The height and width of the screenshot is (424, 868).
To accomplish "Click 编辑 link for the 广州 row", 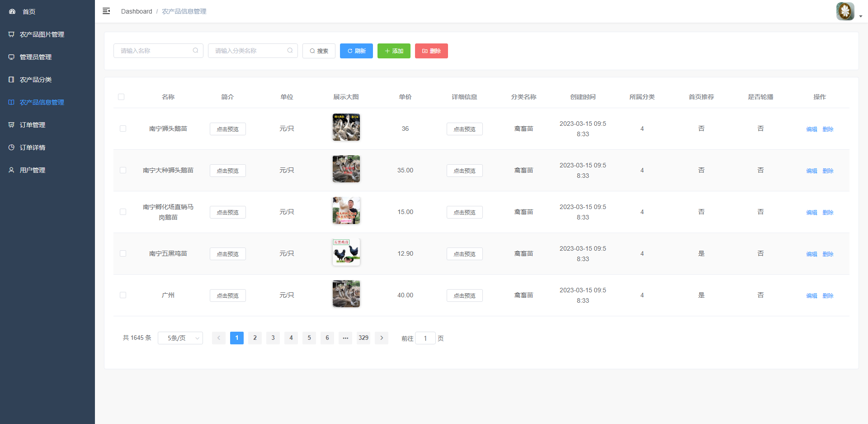I will (x=811, y=295).
